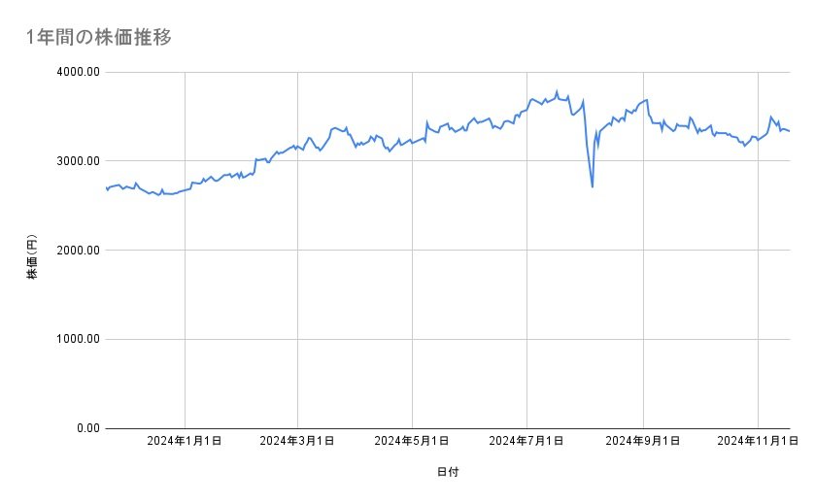Click the 2024年9月1日 date label

[x=642, y=441]
